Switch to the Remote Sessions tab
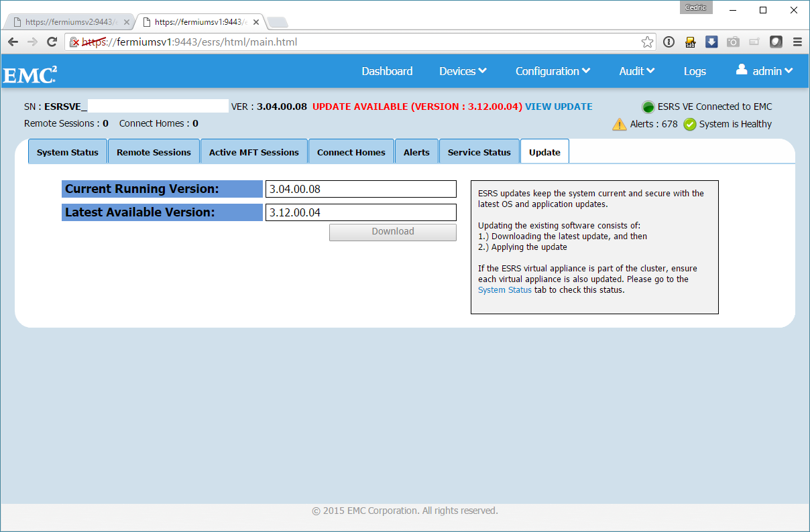810x532 pixels. point(154,152)
